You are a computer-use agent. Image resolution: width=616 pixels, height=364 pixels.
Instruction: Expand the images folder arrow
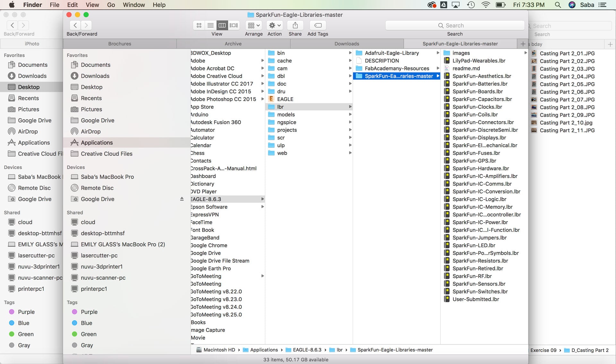pyautogui.click(x=525, y=53)
